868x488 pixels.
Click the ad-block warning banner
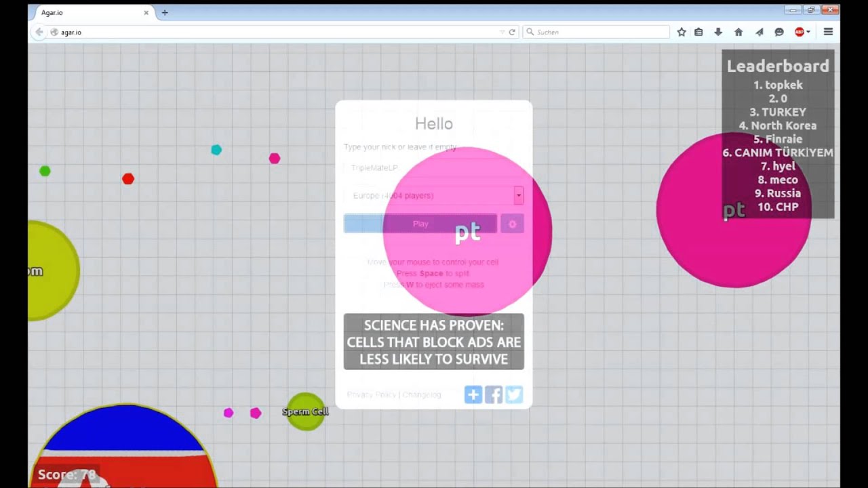(434, 342)
